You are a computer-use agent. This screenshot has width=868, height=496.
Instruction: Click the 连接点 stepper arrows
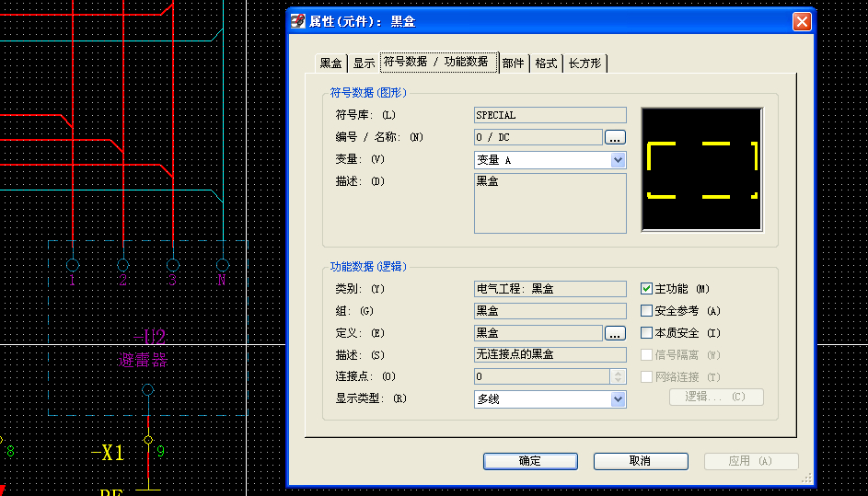(x=619, y=376)
